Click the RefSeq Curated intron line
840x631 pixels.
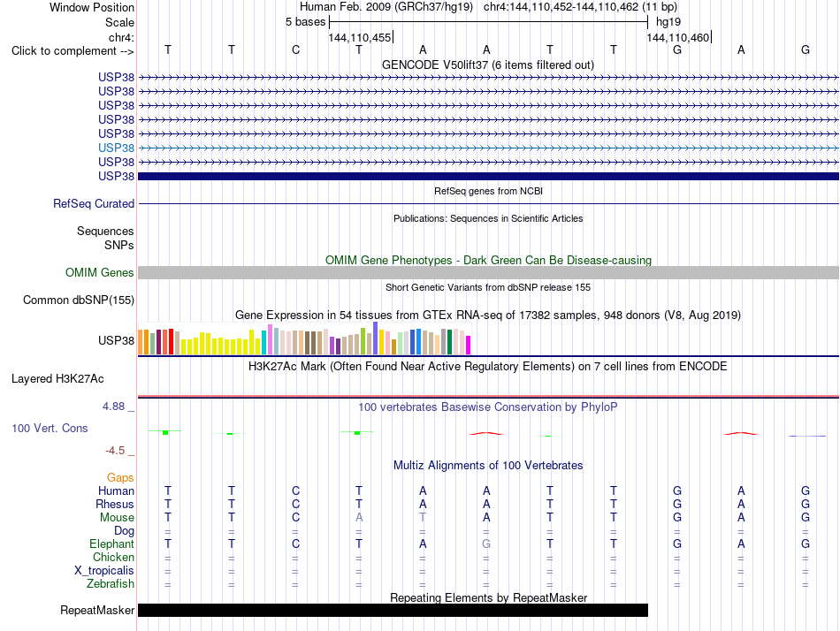point(488,203)
